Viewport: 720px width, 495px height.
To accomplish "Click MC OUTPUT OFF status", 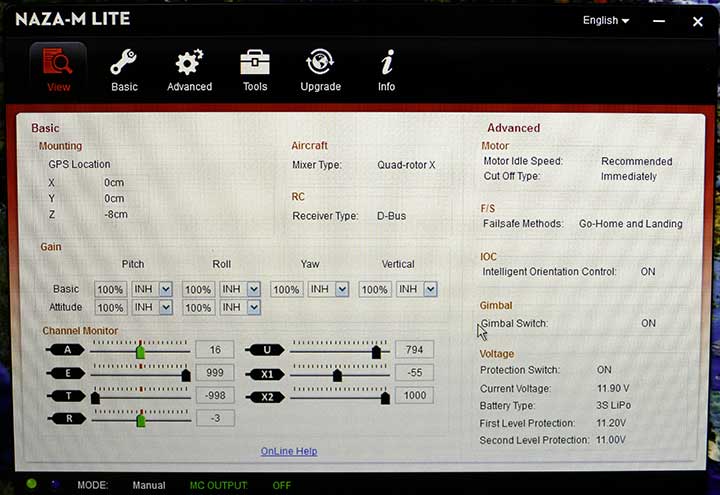I will [281, 485].
